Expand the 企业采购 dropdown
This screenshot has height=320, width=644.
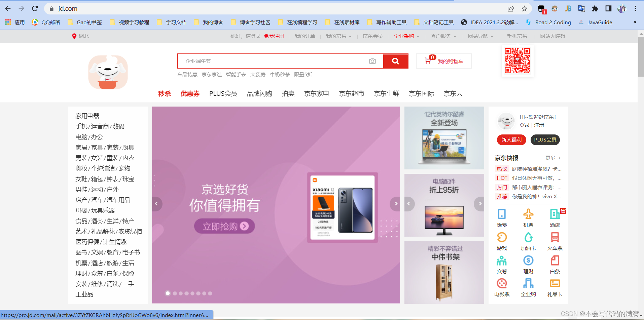click(406, 36)
